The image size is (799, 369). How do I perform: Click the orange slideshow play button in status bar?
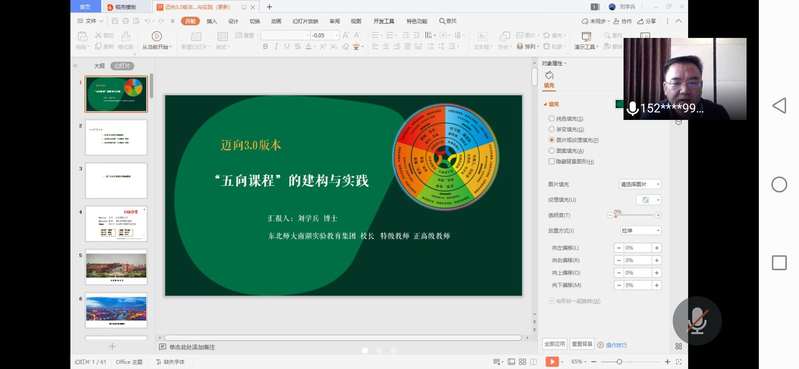(552, 361)
